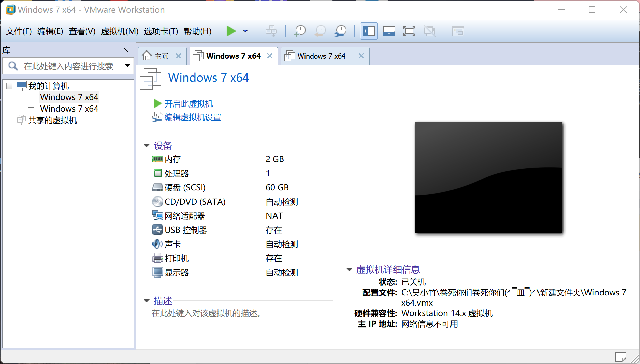
Task: Click the 网络信息不可用 IP address value
Action: tap(430, 324)
